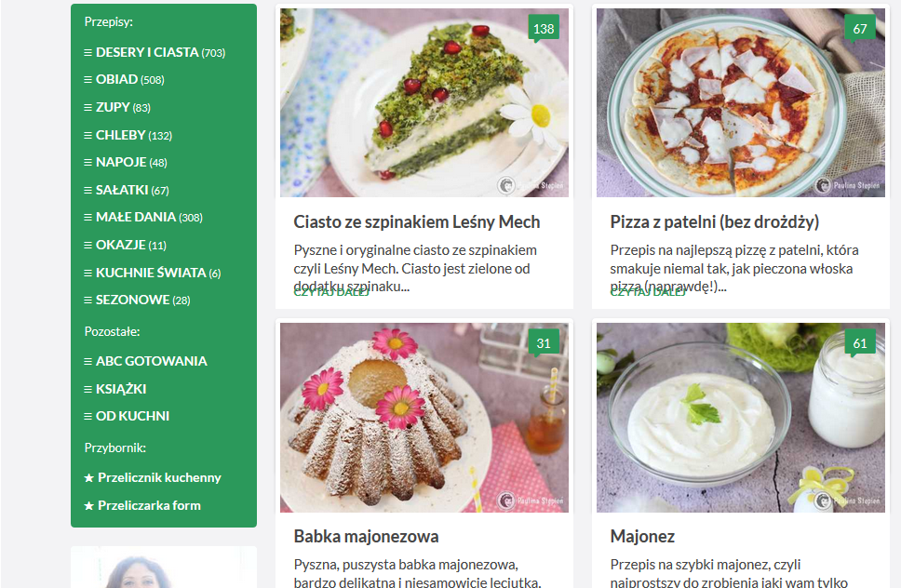Click star icon beside Przelicznik kuchenny

click(x=89, y=478)
